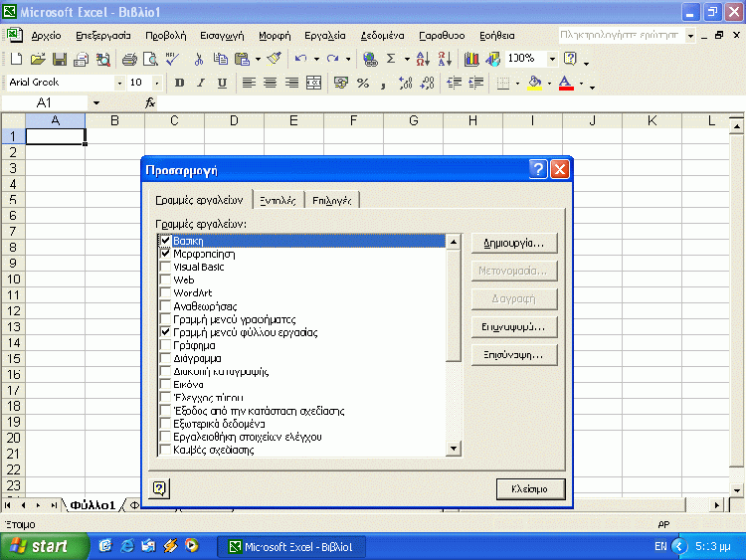Click the Redo arrow icon
Image resolution: width=746 pixels, height=560 pixels.
pos(332,59)
